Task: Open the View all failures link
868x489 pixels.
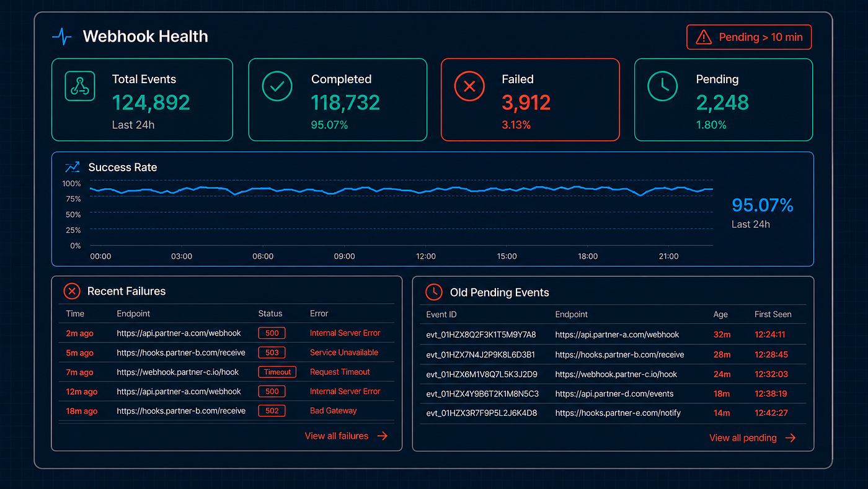Action: (x=337, y=436)
